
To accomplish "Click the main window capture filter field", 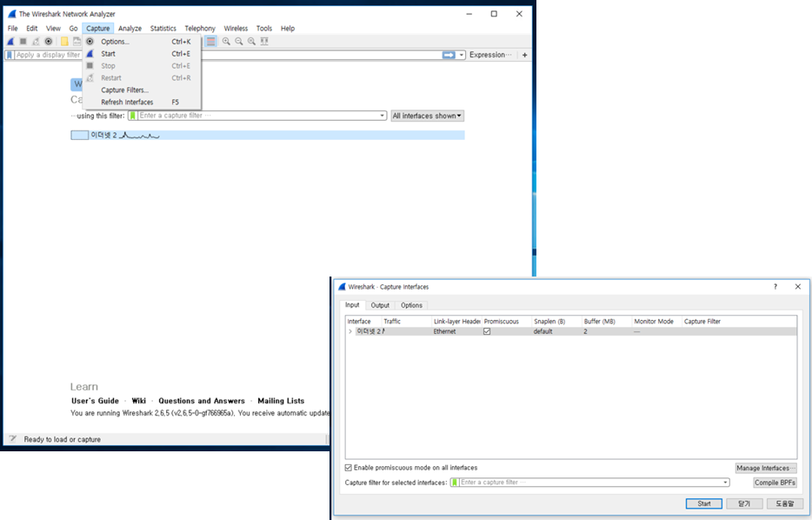I will pyautogui.click(x=258, y=116).
